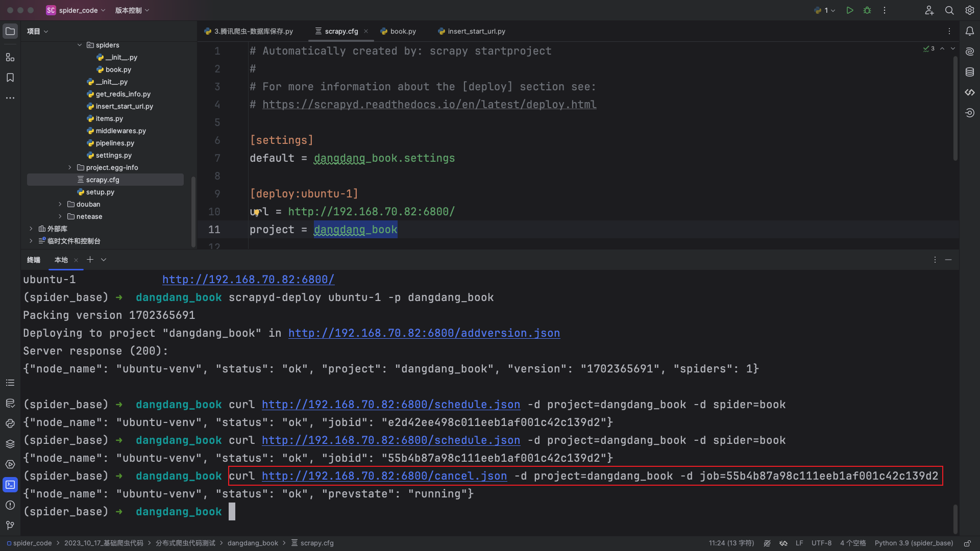The height and width of the screenshot is (551, 980).
Task: Open AI Assistant spiral icon in right sidebar
Action: 970,52
